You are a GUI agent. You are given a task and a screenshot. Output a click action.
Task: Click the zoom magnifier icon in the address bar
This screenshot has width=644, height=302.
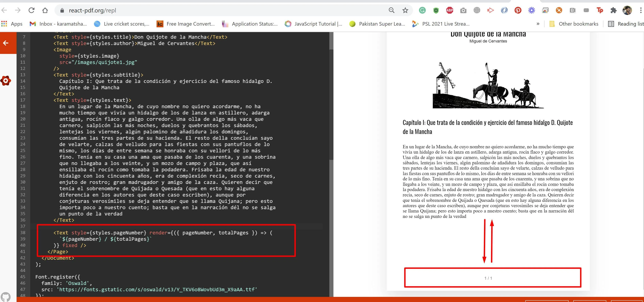click(391, 10)
